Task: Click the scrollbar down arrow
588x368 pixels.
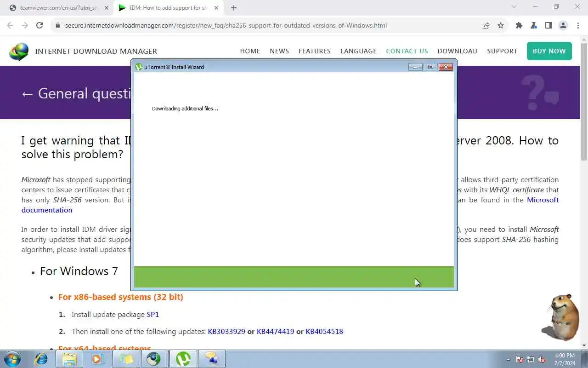Action: click(x=584, y=345)
